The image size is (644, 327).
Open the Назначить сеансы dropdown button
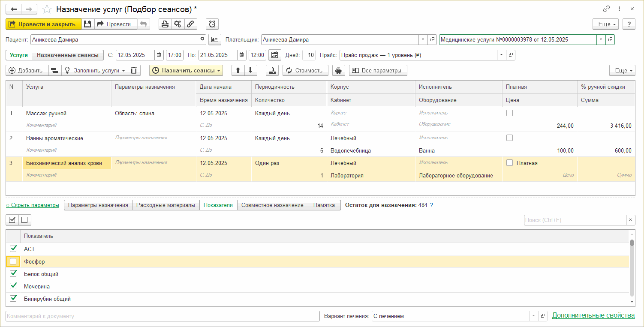pyautogui.click(x=186, y=70)
